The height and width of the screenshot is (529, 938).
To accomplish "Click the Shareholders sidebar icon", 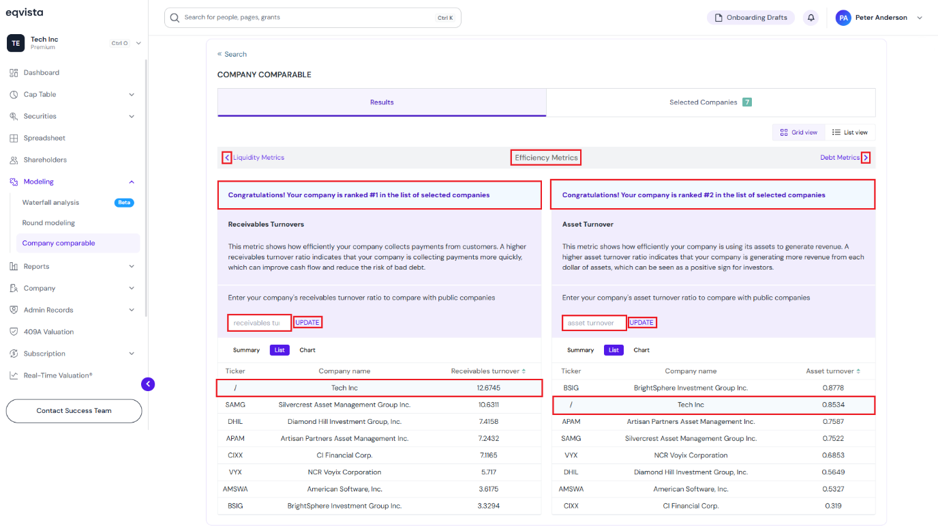I will click(x=14, y=160).
